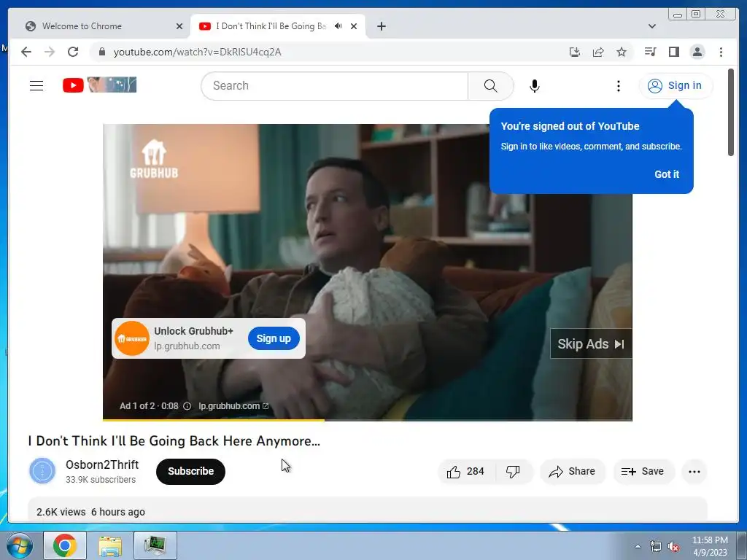This screenshot has height=560, width=747.
Task: Open YouTube settings three-dot menu
Action: 619,86
